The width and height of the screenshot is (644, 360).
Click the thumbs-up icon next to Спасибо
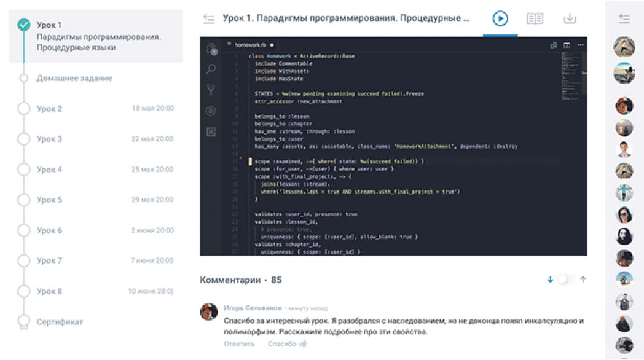click(303, 343)
